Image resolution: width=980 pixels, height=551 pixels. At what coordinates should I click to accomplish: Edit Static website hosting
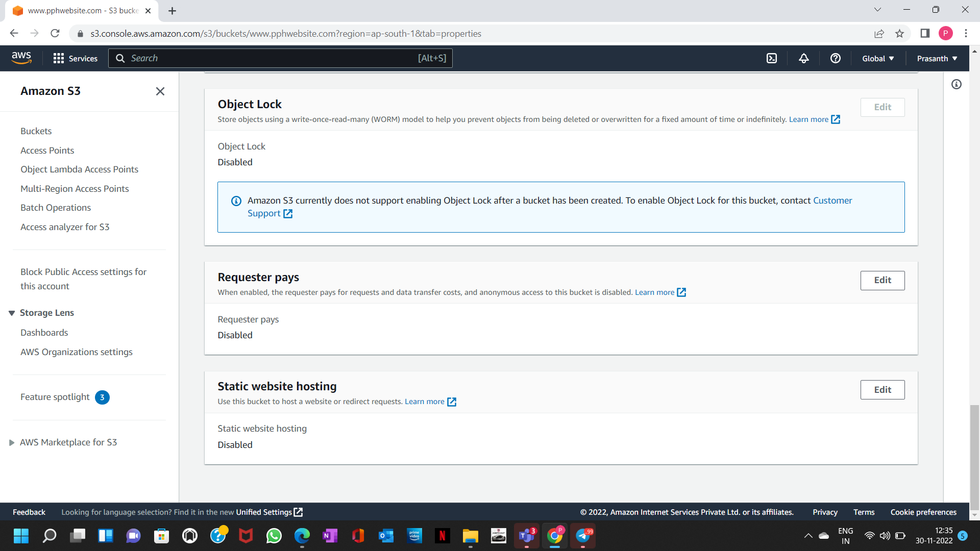tap(883, 390)
